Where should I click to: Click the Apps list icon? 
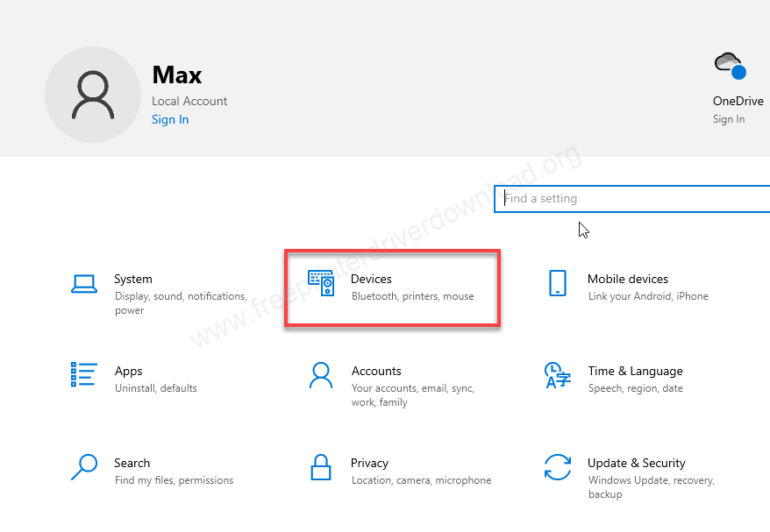[x=83, y=374]
